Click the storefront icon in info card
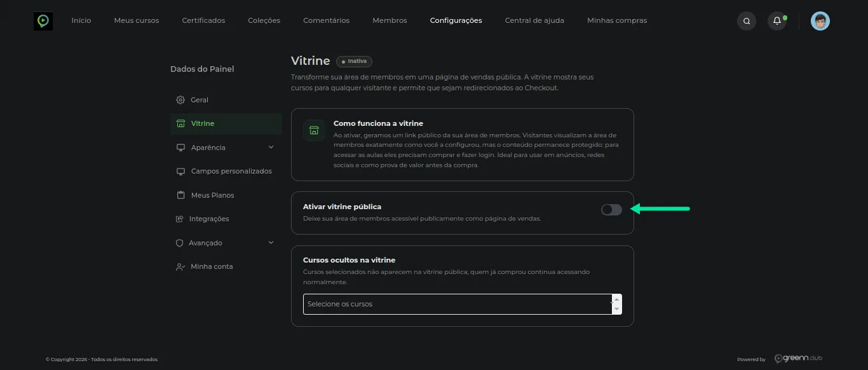The height and width of the screenshot is (370, 868). coord(314,130)
